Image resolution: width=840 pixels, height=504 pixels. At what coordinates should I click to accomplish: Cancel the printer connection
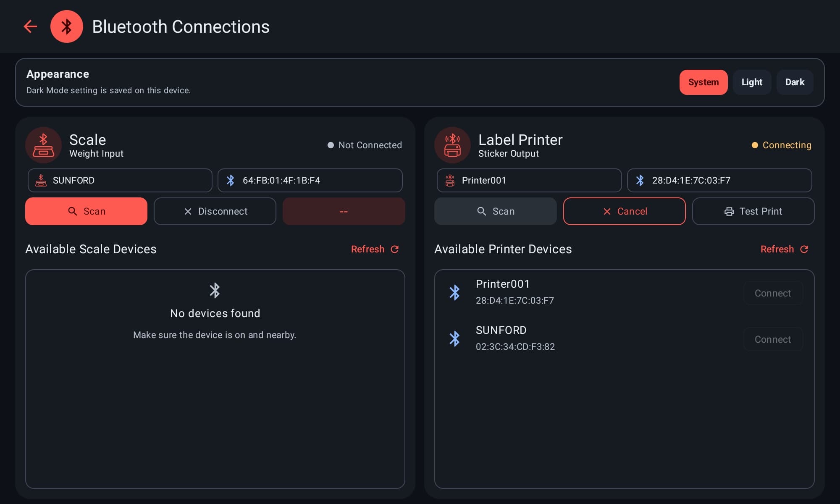625,211
